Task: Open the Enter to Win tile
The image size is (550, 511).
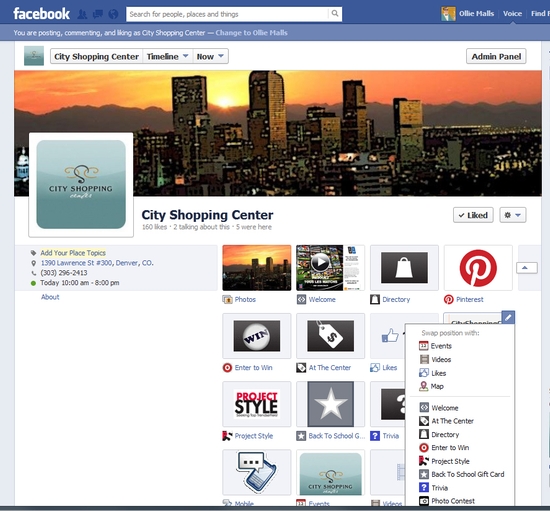Action: tap(257, 336)
